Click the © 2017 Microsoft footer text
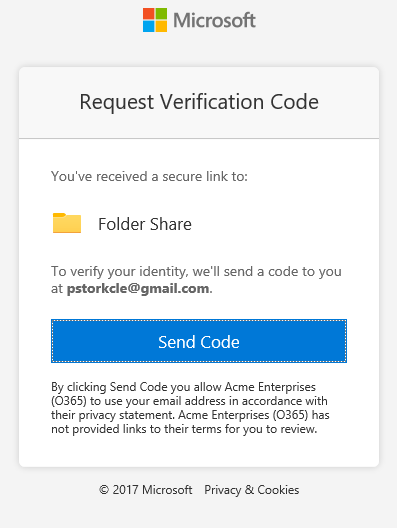The image size is (397, 528). pyautogui.click(x=145, y=490)
